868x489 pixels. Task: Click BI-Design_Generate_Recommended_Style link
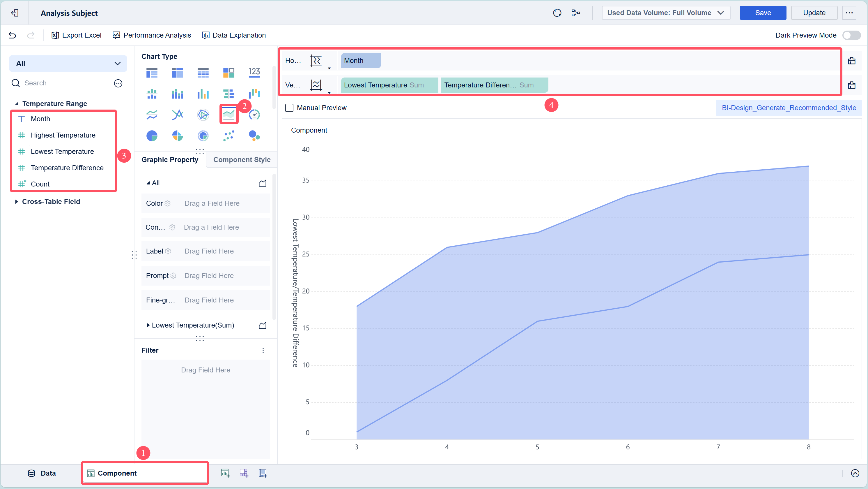789,108
